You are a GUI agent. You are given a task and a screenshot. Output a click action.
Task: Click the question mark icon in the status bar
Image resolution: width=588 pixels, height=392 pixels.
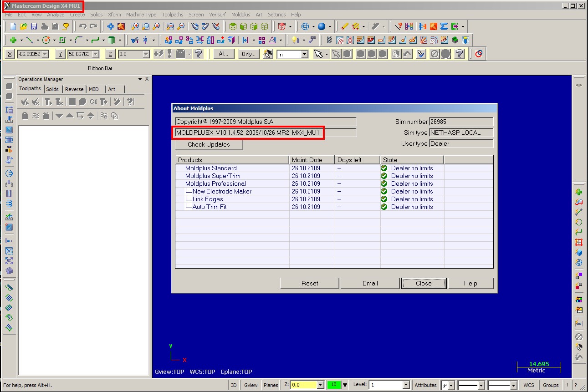tap(576, 385)
